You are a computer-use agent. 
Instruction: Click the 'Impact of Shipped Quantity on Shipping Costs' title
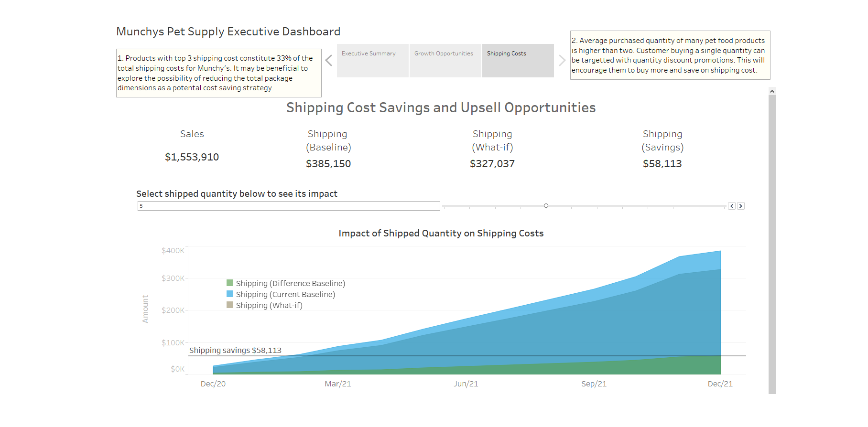tap(441, 233)
